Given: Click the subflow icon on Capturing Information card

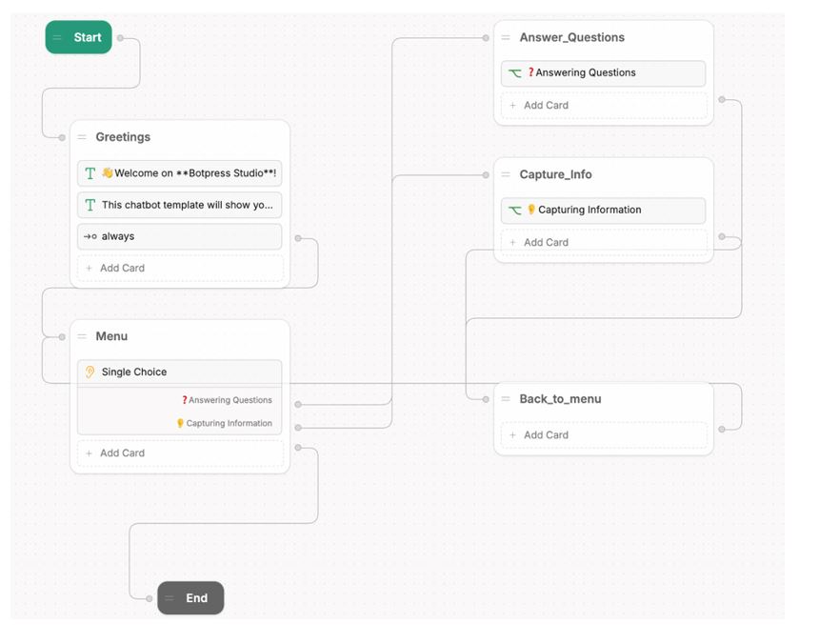Looking at the screenshot, I should click(514, 210).
